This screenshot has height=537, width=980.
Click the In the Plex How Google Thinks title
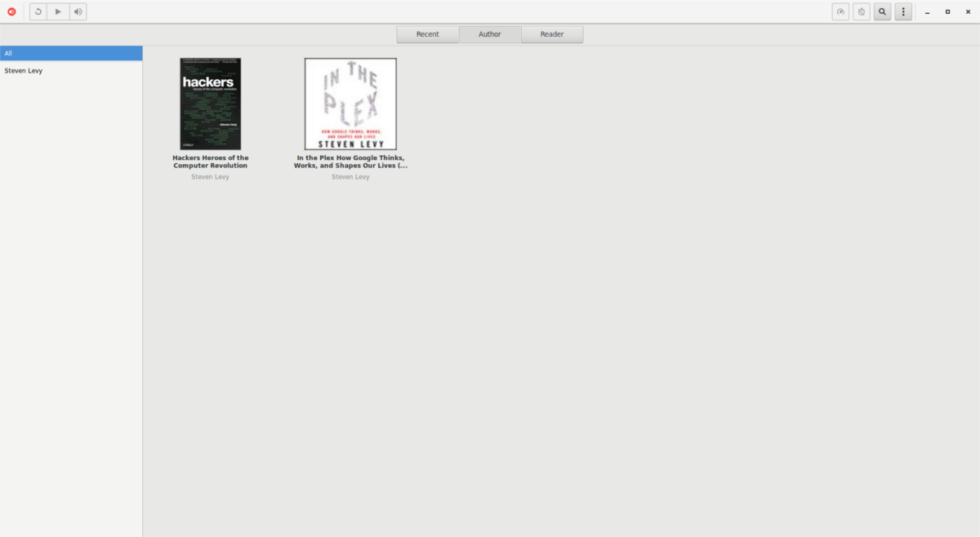350,162
